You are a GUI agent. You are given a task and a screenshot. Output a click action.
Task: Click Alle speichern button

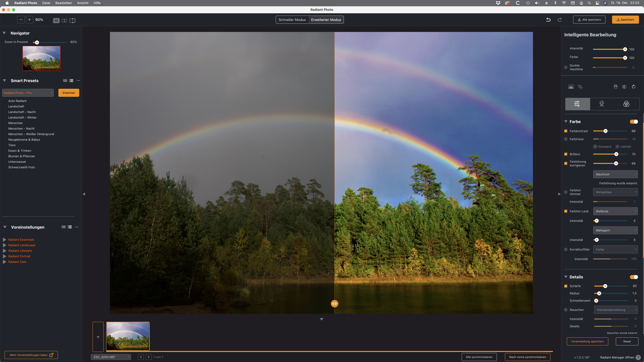coord(589,20)
